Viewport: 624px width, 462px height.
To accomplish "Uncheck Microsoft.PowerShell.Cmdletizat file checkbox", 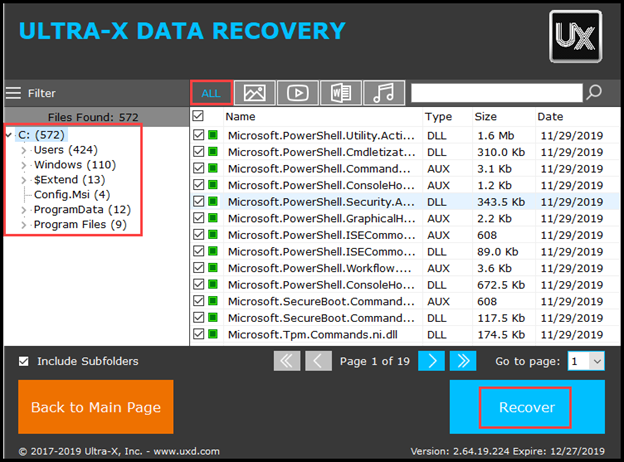I will click(x=199, y=152).
